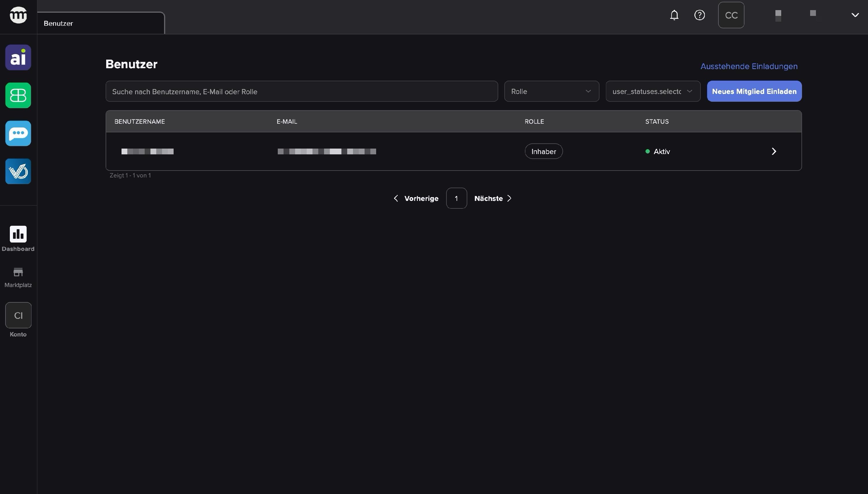Open the blue checkmark app icon

18,171
